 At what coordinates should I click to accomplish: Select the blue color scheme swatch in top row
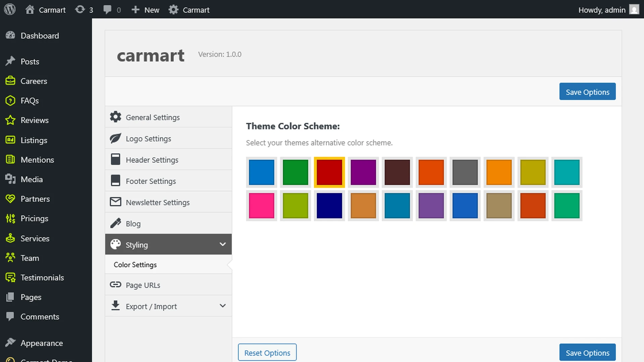(262, 172)
